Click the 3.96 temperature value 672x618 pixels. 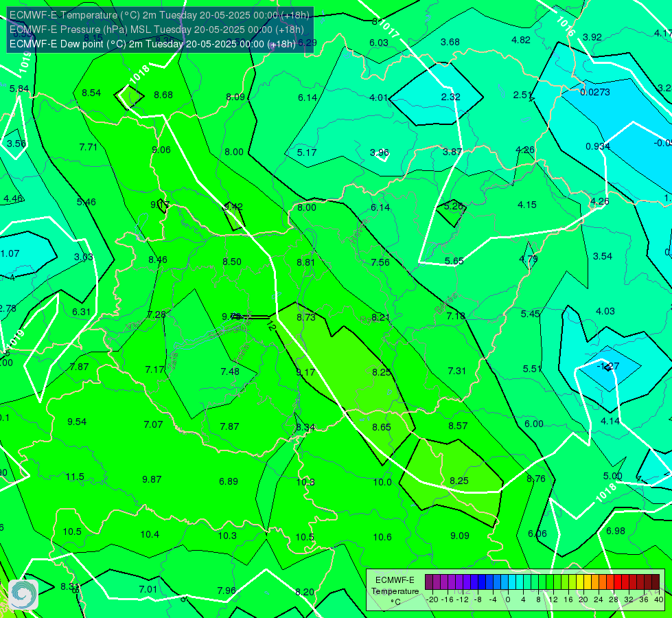click(x=380, y=152)
